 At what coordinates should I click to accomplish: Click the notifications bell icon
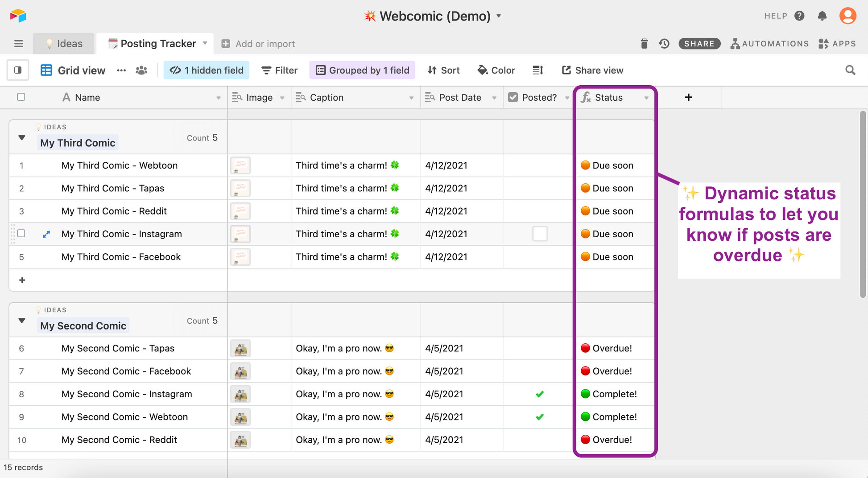click(822, 16)
